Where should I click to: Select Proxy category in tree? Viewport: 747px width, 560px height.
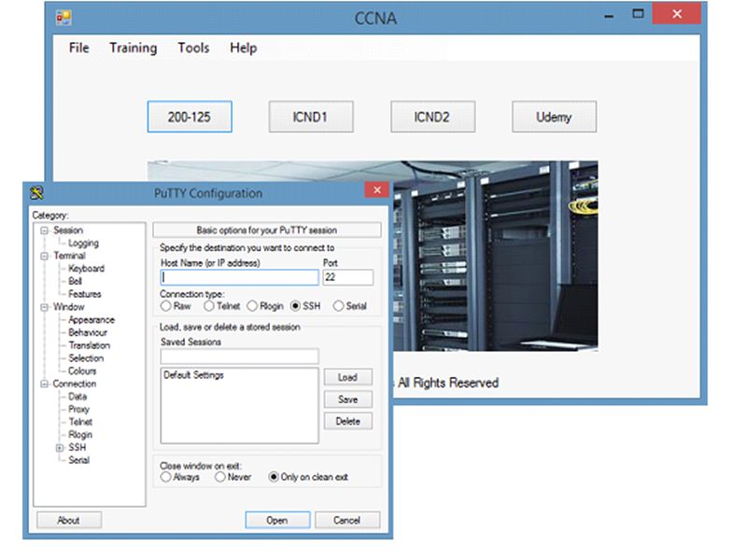tap(78, 410)
